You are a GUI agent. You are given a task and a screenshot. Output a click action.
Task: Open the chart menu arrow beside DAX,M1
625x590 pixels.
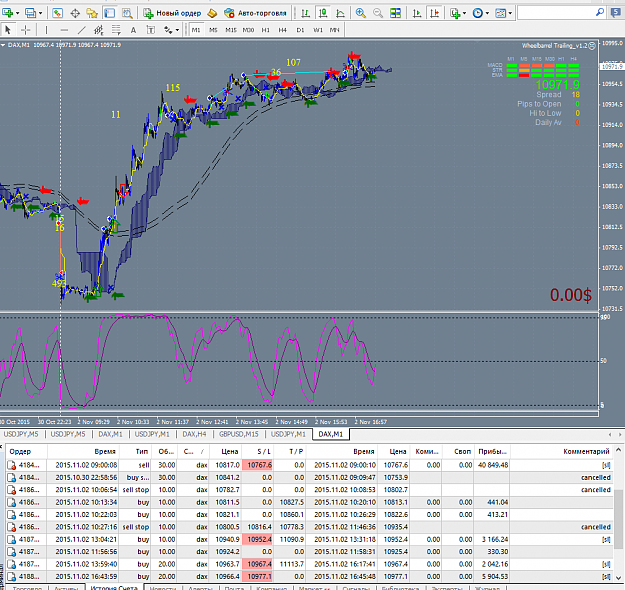[x=3, y=45]
